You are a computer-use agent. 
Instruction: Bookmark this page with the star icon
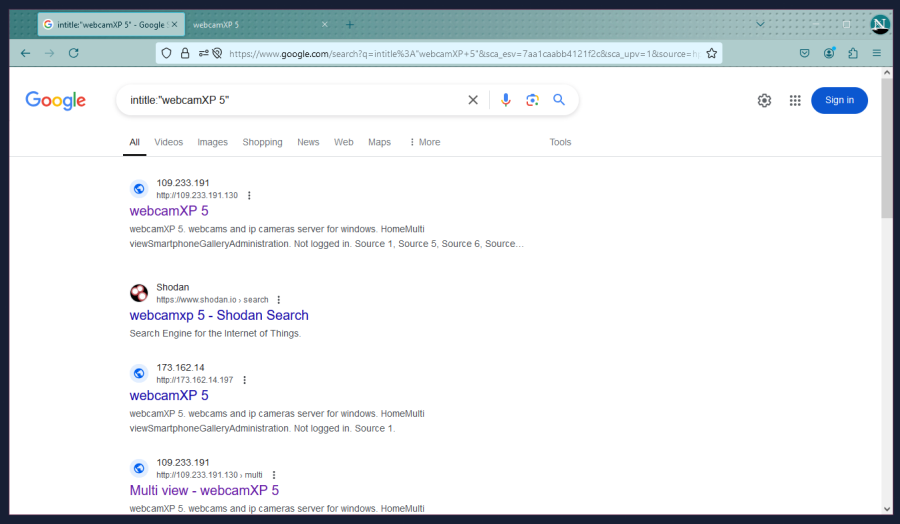711,53
